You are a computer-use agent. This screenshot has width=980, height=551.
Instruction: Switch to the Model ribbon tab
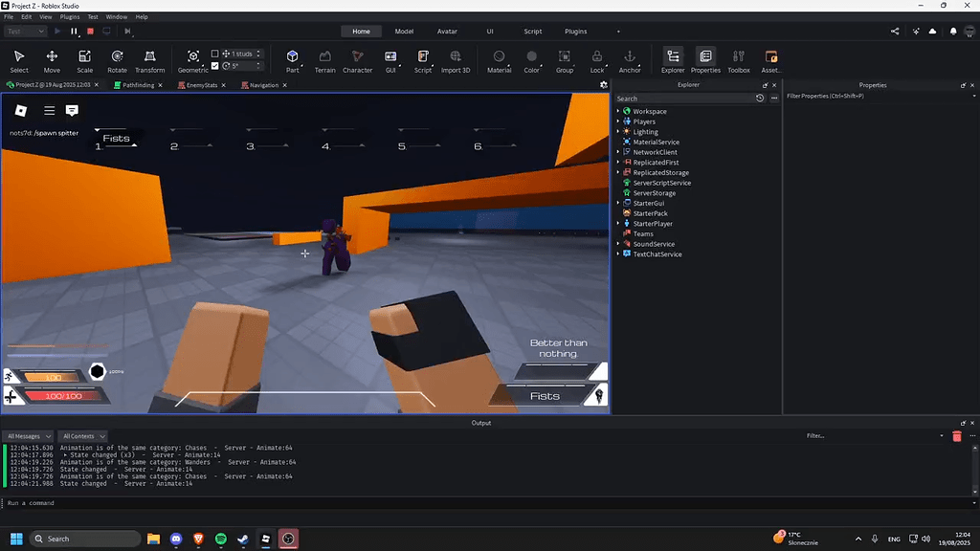[x=404, y=32]
